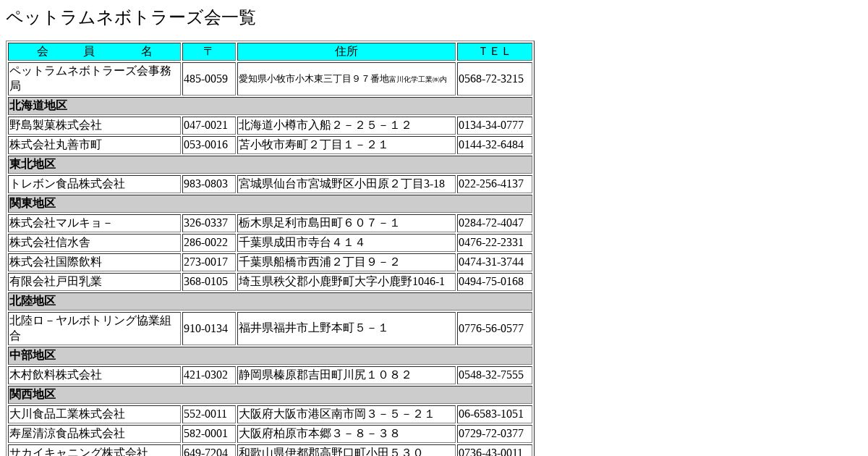Screen dimensions: 868x456
Task: Click phone number 0474-31-3744
Action: click(491, 262)
